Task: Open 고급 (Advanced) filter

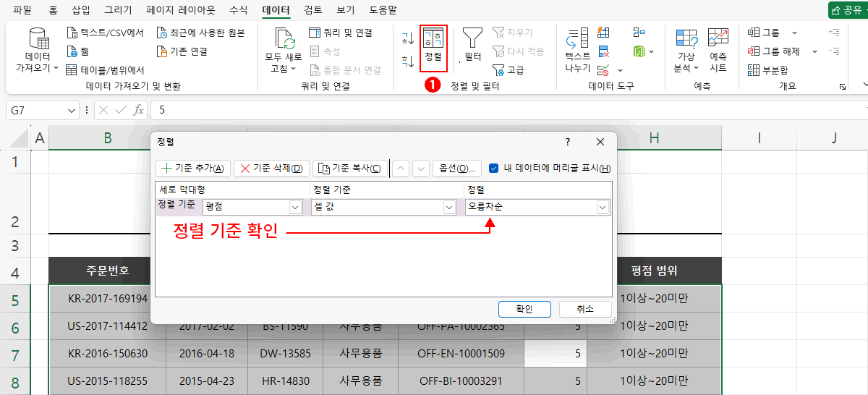Action: (x=509, y=70)
